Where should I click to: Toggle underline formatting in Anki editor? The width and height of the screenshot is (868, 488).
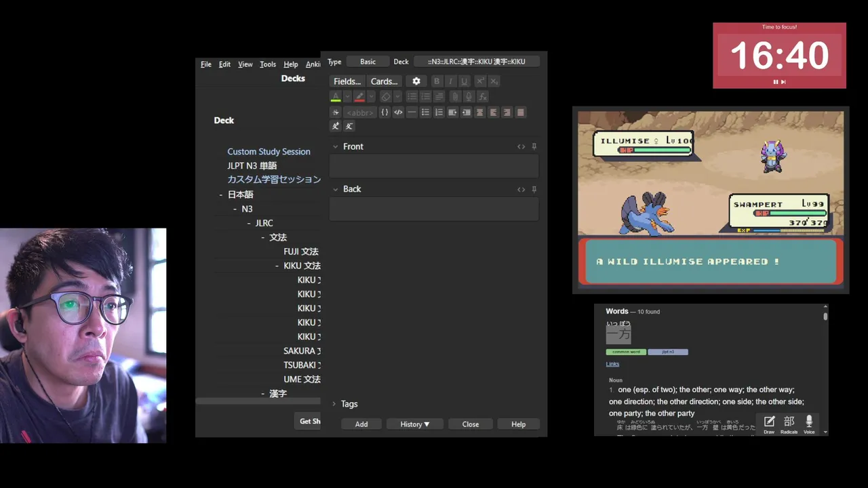465,81
